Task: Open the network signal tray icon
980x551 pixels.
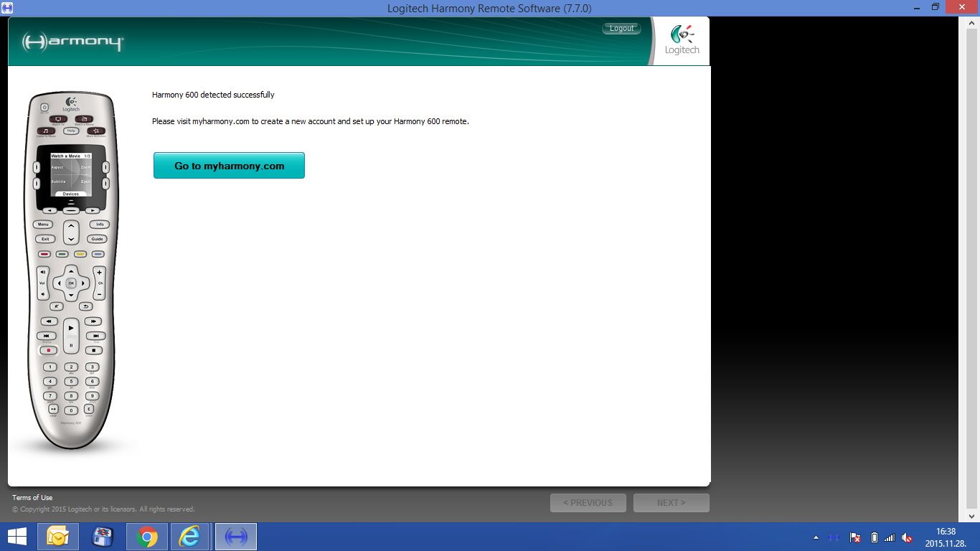Action: (890, 537)
